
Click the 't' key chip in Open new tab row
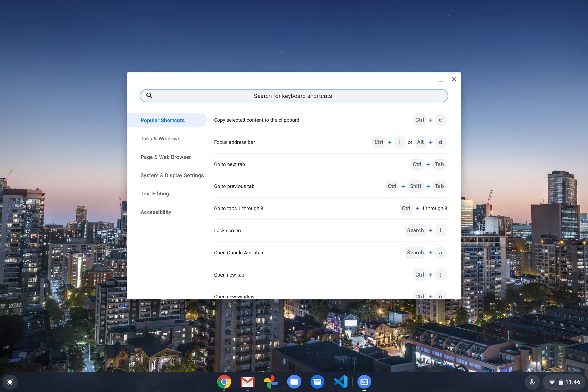(440, 275)
